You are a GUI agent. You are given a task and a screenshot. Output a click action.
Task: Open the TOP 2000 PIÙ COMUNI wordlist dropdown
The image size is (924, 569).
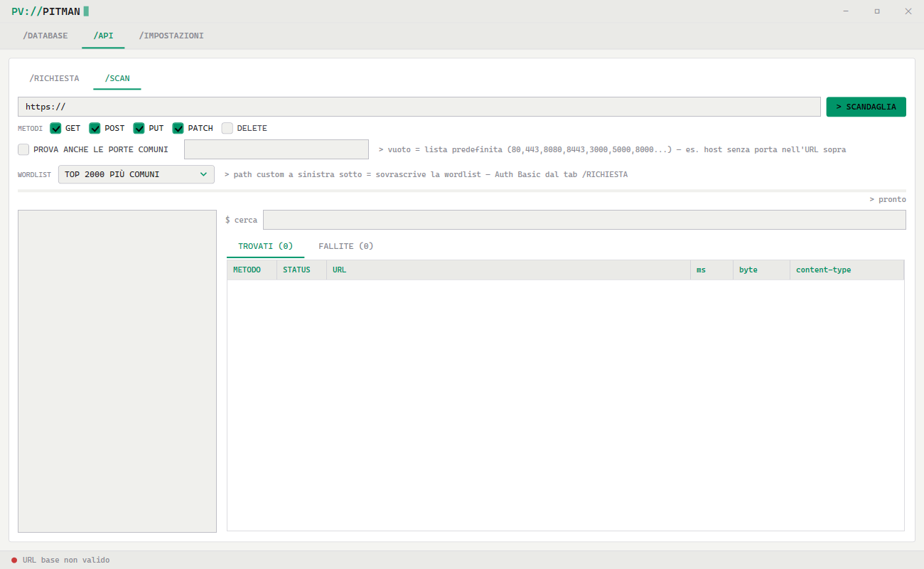tap(136, 174)
